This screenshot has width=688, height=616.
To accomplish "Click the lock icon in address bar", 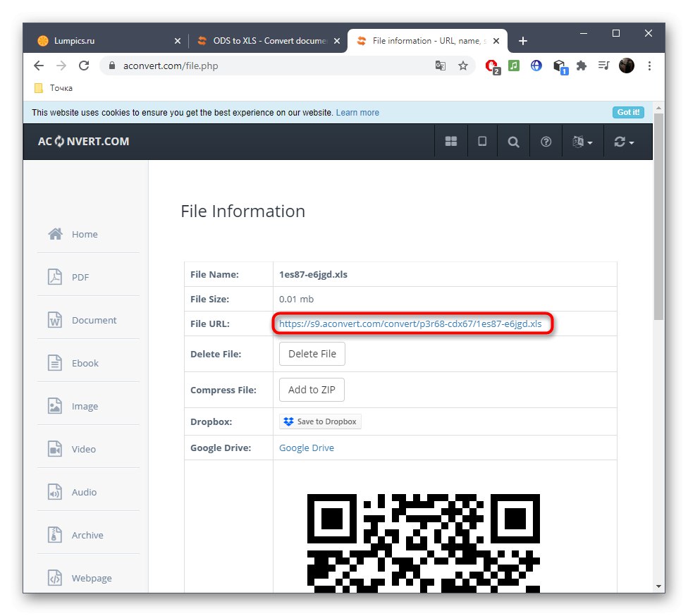I will click(x=112, y=66).
